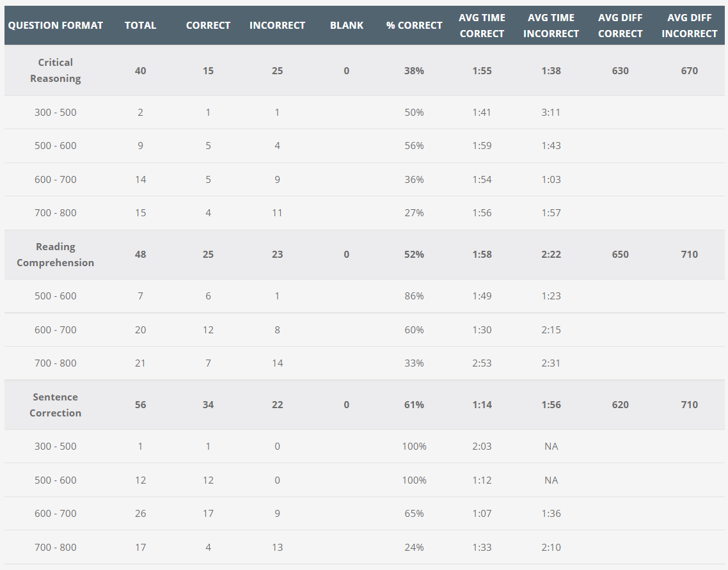Select Sentence Correction 600 - 700 row
Image resolution: width=728 pixels, height=570 pixels.
[x=56, y=514]
